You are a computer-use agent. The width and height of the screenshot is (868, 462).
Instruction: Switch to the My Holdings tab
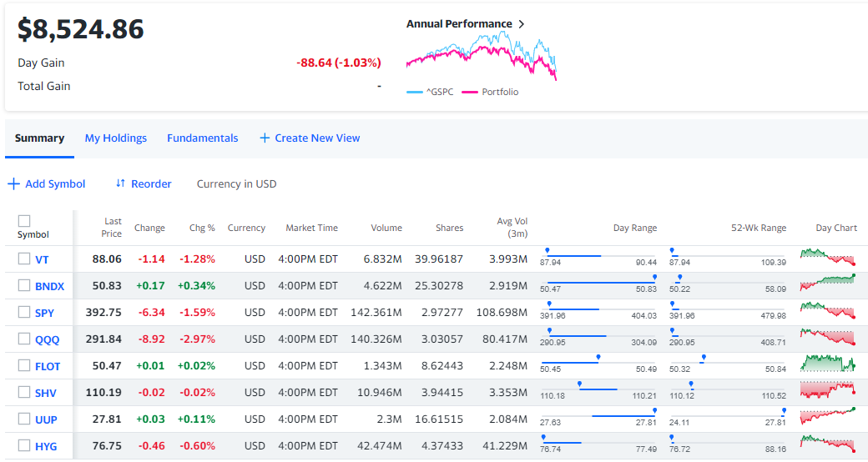coord(115,138)
